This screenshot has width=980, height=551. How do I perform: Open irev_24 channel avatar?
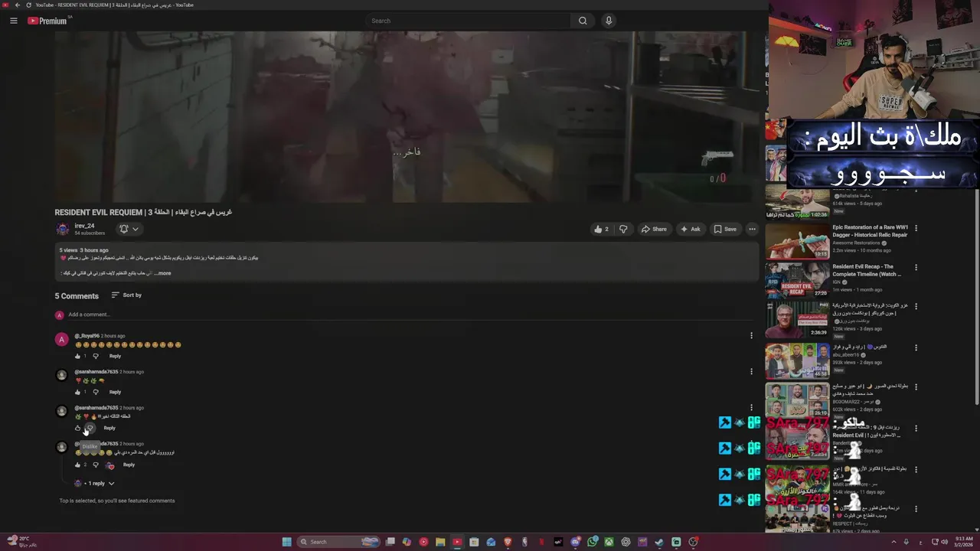click(62, 229)
